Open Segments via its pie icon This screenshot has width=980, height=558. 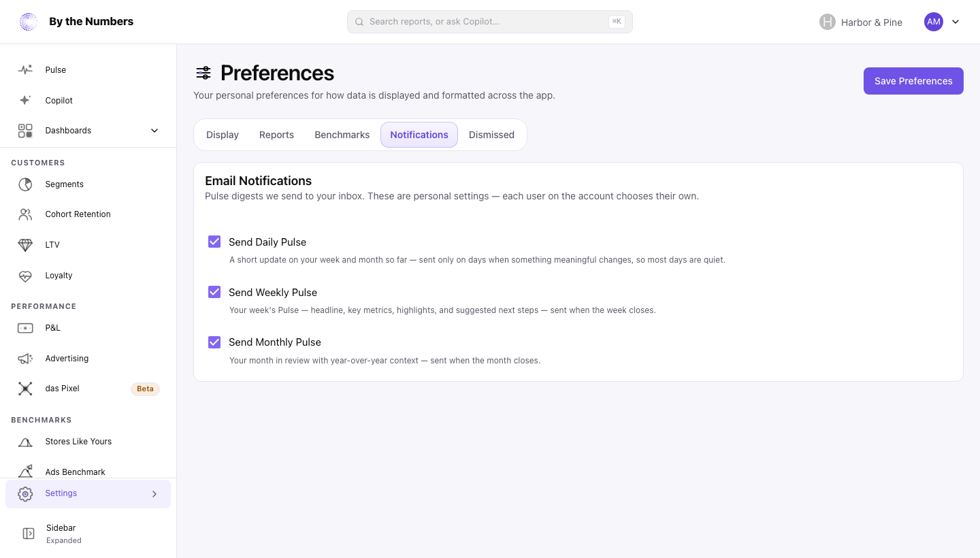coord(25,184)
